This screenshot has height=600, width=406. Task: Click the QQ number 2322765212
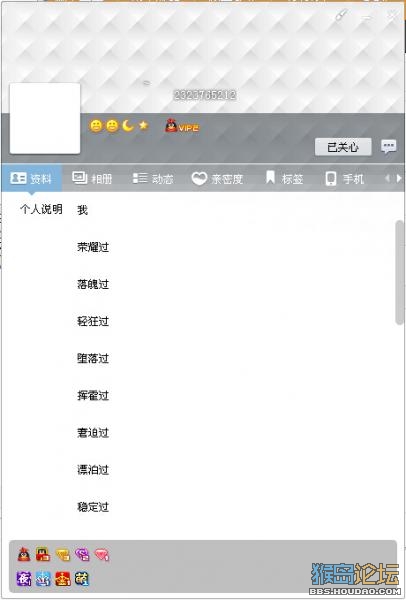pos(205,95)
